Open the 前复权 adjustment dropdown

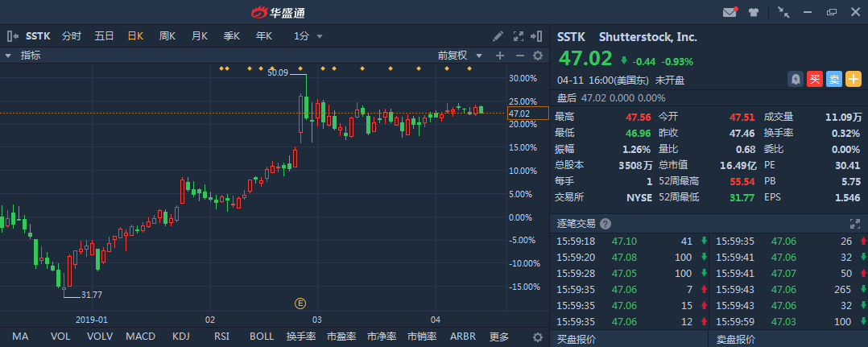[460, 56]
